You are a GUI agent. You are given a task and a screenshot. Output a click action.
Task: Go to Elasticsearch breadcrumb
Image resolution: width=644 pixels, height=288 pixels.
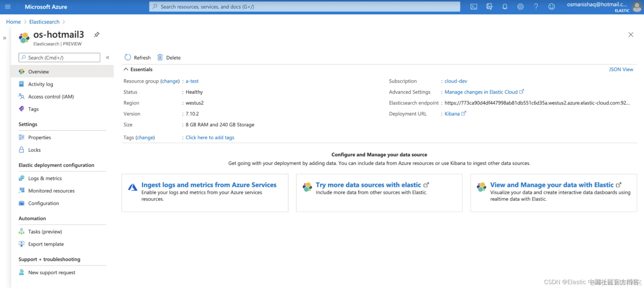click(x=44, y=22)
